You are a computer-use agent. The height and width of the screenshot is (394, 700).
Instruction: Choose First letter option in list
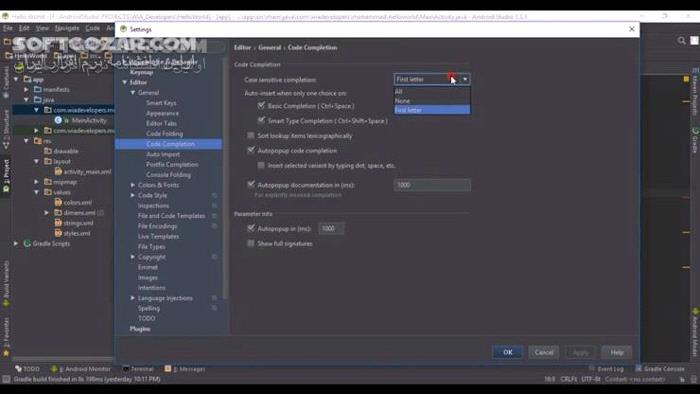click(x=432, y=110)
